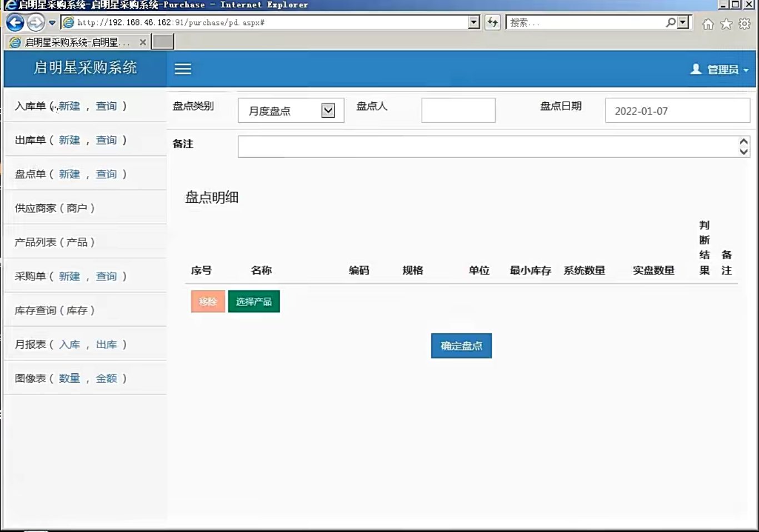
Task: Close the 启明星采购系统 browser tab
Action: (x=143, y=42)
